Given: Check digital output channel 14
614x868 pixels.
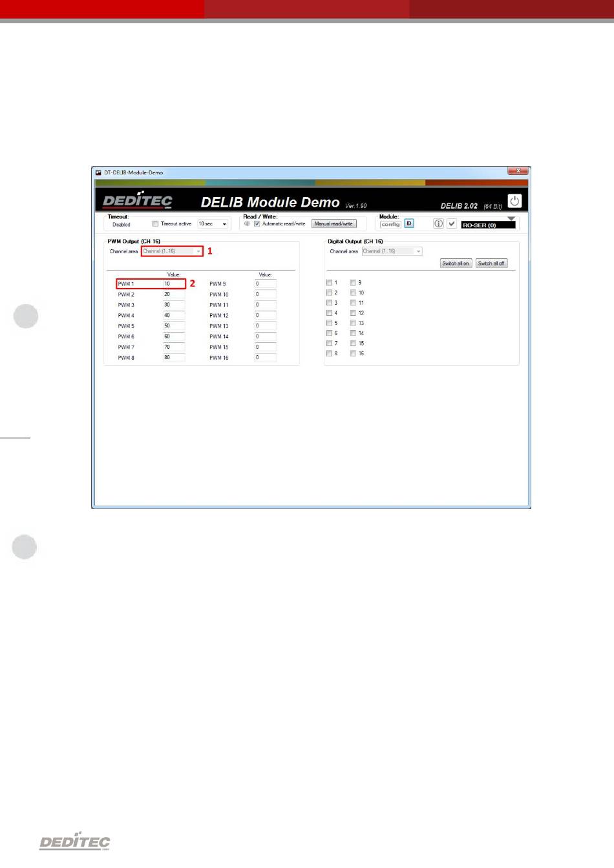Looking at the screenshot, I should pos(353,333).
